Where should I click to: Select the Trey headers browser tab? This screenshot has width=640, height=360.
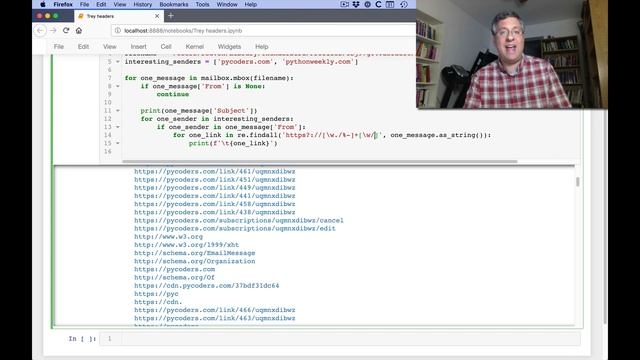click(x=119, y=16)
